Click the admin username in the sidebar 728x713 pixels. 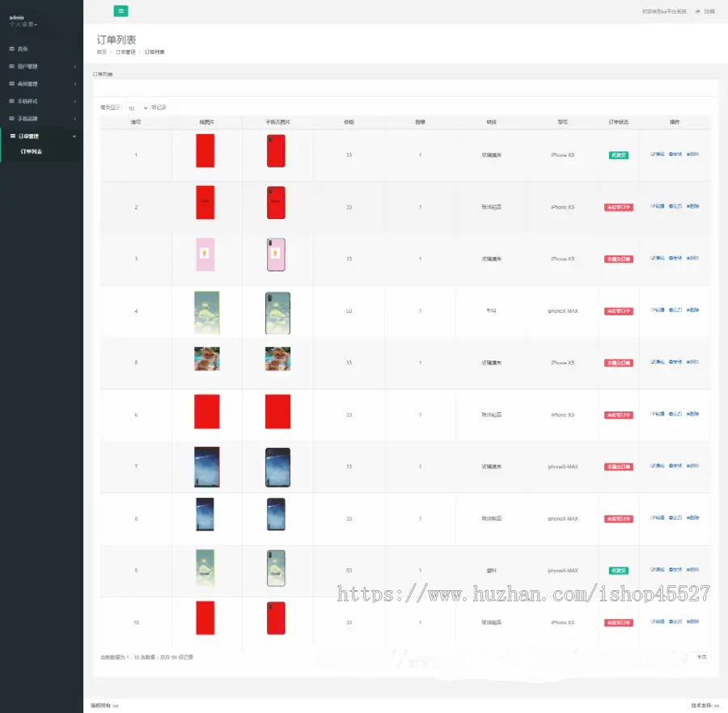(x=17, y=18)
